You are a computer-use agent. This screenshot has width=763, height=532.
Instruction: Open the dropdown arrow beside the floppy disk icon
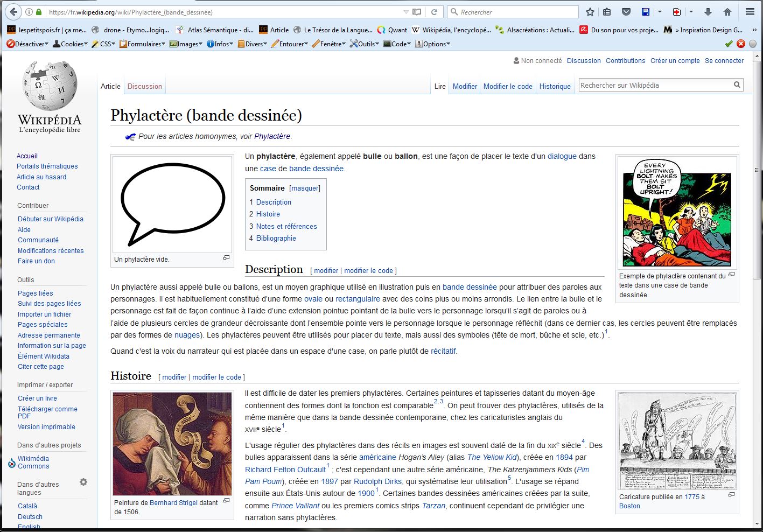tap(660, 12)
